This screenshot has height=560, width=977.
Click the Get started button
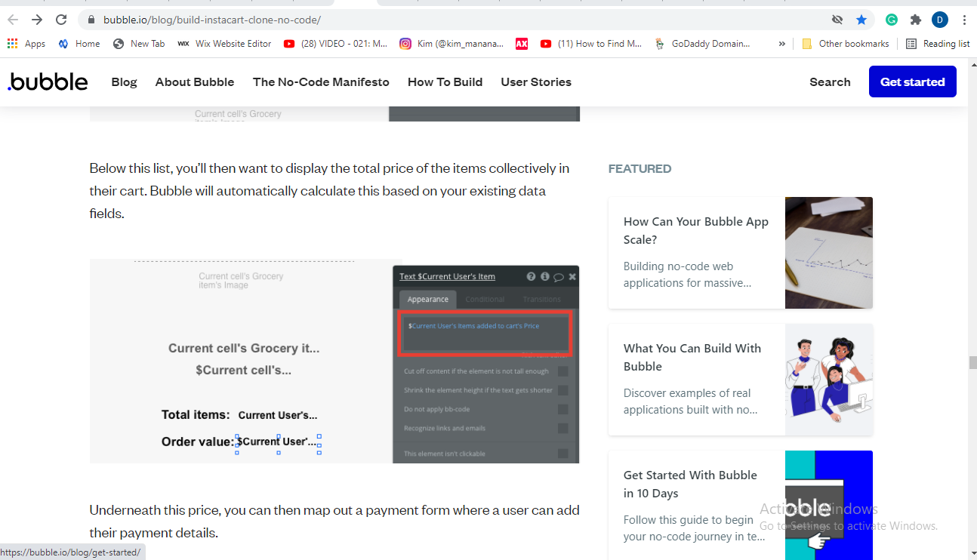[912, 82]
